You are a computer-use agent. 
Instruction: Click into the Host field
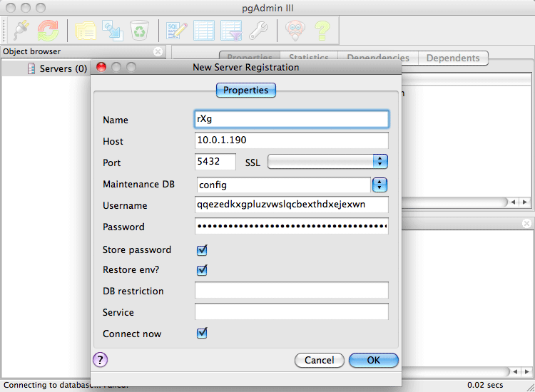point(291,140)
